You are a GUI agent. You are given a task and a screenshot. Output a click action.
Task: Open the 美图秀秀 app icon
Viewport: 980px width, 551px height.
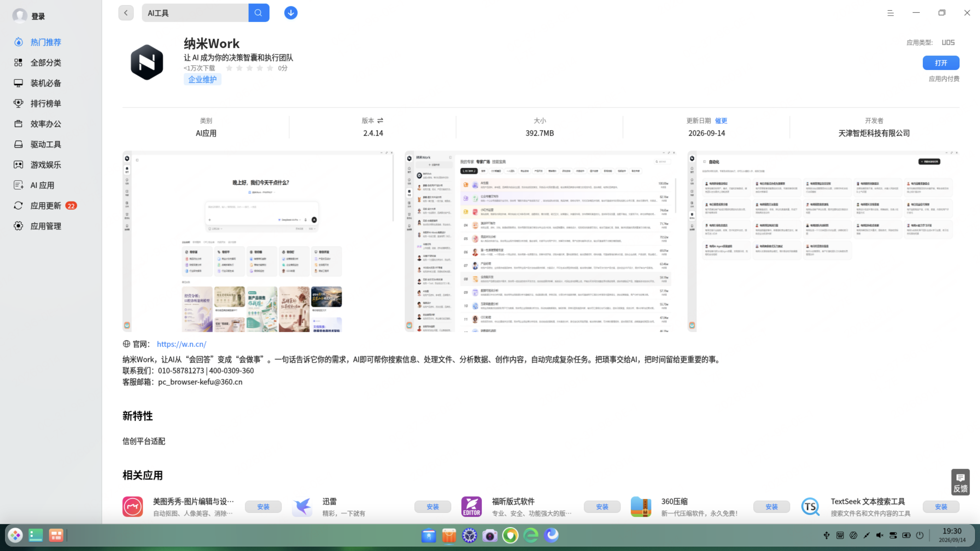[x=133, y=507]
